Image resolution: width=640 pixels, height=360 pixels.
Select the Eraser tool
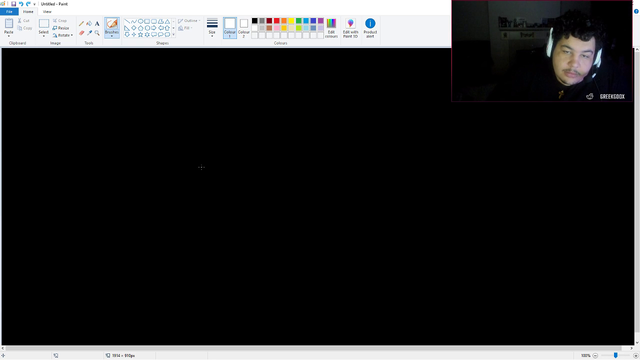pyautogui.click(x=81, y=33)
